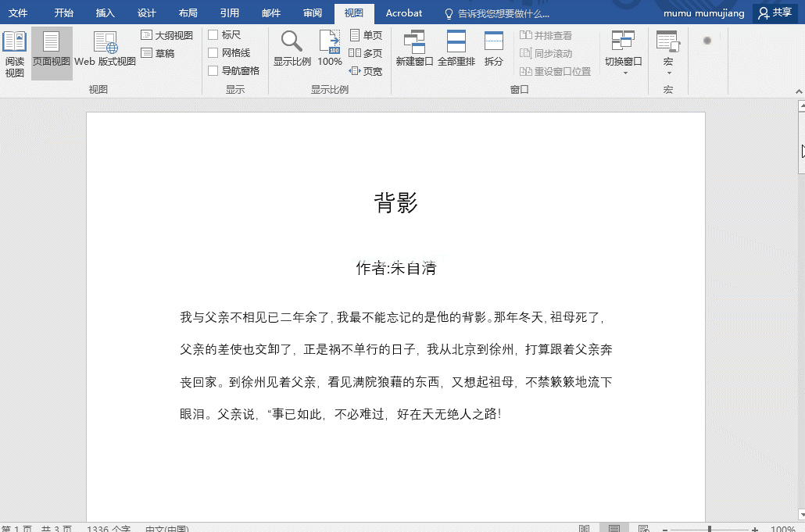Click the language indicator 中文(中国)
This screenshot has height=532, width=805.
point(167,528)
